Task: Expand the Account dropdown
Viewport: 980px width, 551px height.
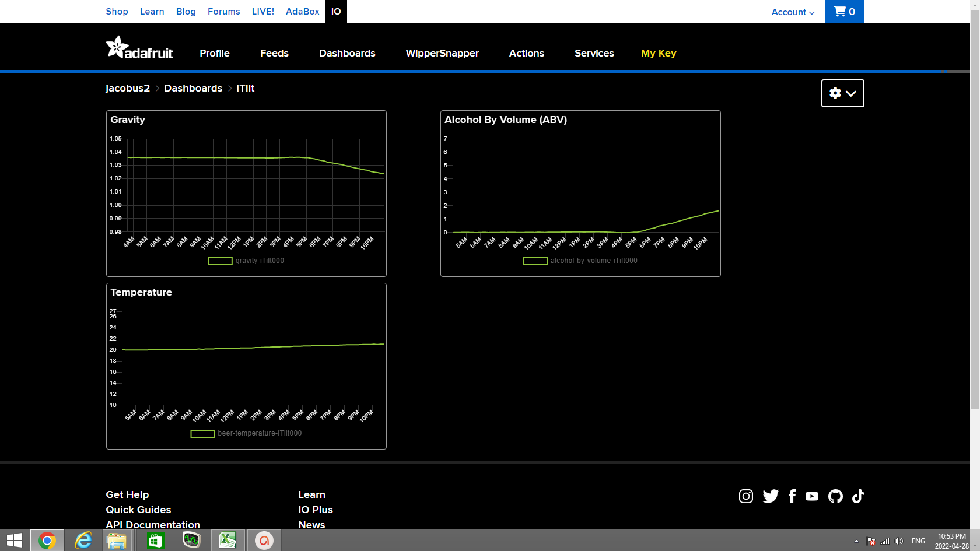Action: 793,12
